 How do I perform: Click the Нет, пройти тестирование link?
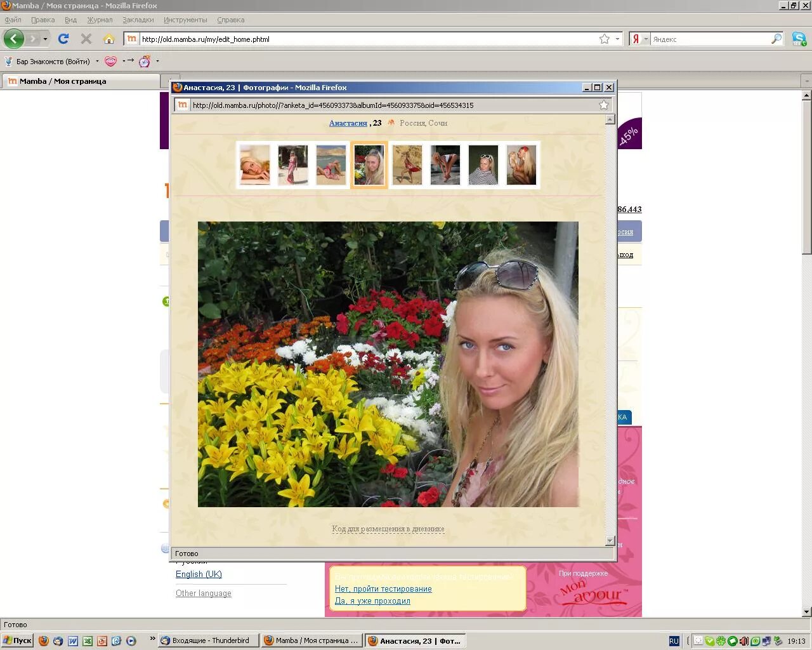click(x=383, y=588)
